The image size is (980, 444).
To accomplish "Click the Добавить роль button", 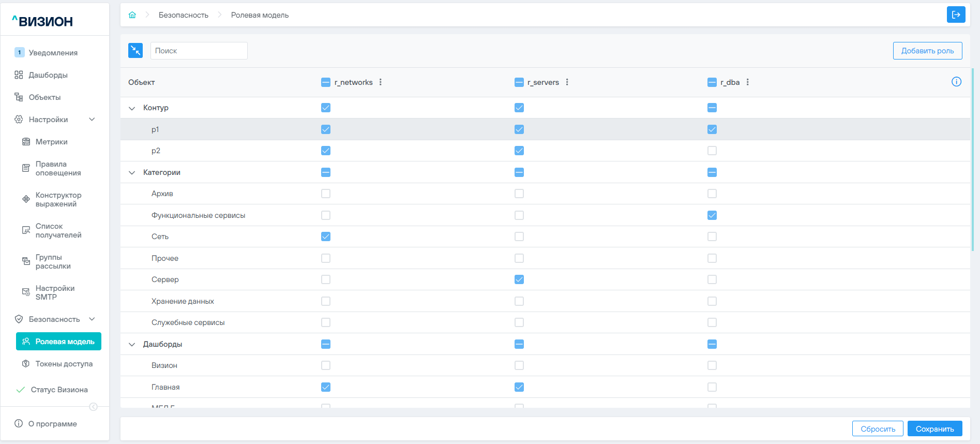I will point(927,51).
